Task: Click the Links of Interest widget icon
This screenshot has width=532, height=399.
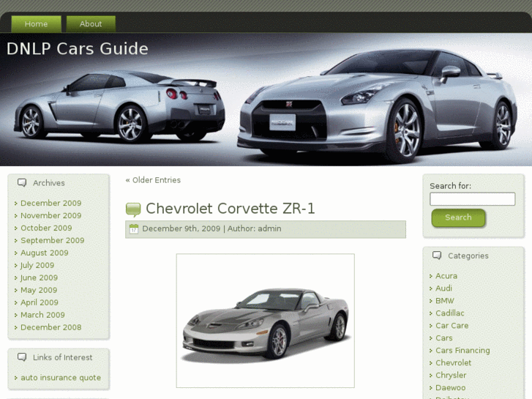Action: [22, 357]
